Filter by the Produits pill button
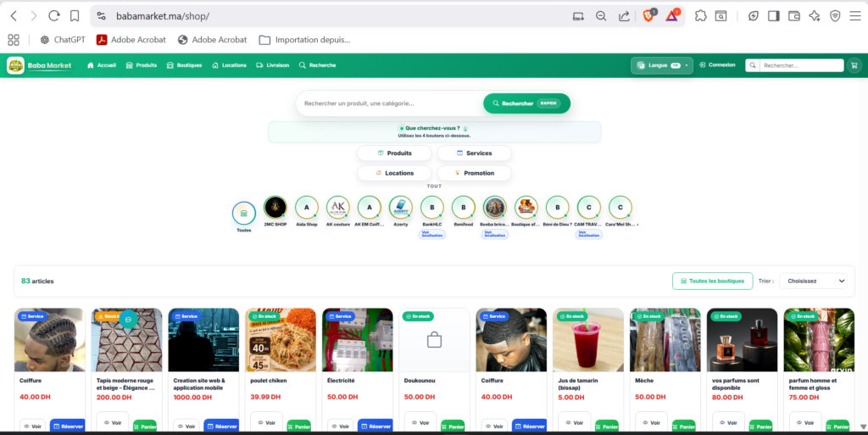The image size is (868, 435). click(x=394, y=153)
